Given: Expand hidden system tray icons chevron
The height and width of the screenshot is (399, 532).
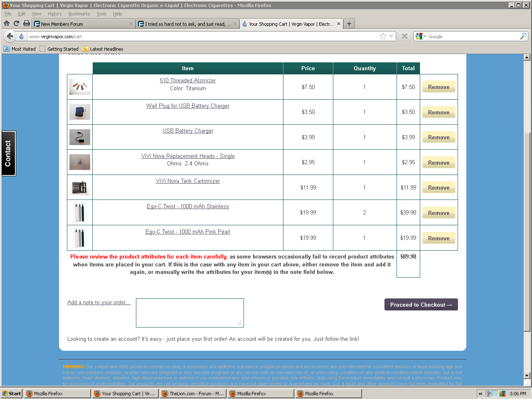Looking at the screenshot, I should pyautogui.click(x=480, y=393).
